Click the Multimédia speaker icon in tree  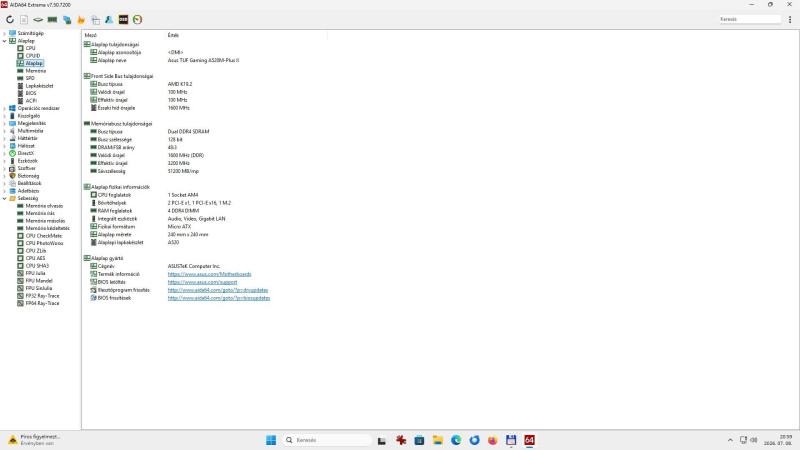point(12,131)
